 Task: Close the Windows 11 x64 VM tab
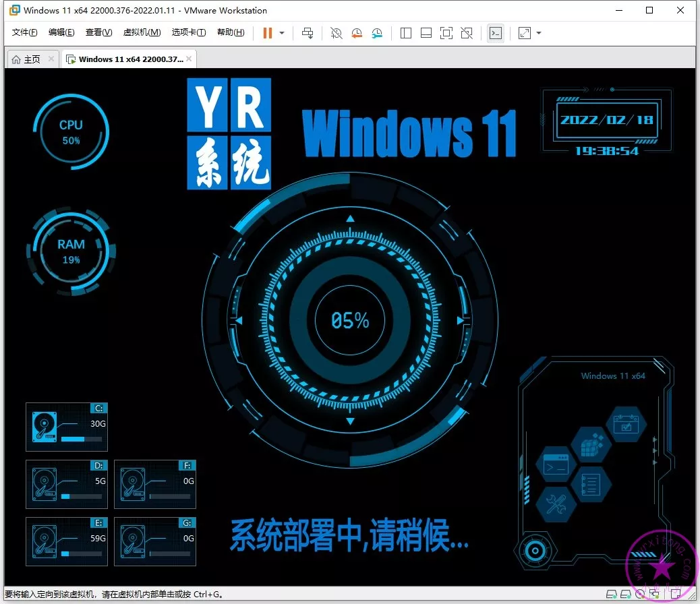click(x=189, y=59)
